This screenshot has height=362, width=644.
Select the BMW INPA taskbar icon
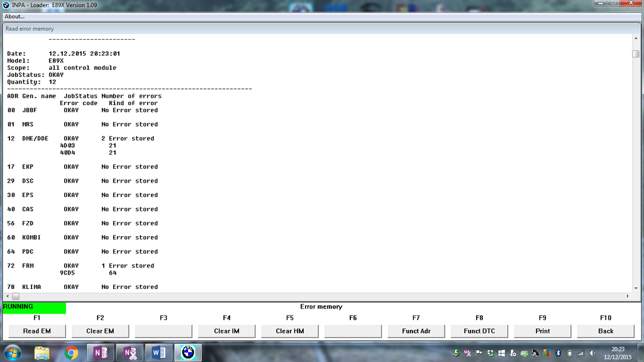[188, 353]
